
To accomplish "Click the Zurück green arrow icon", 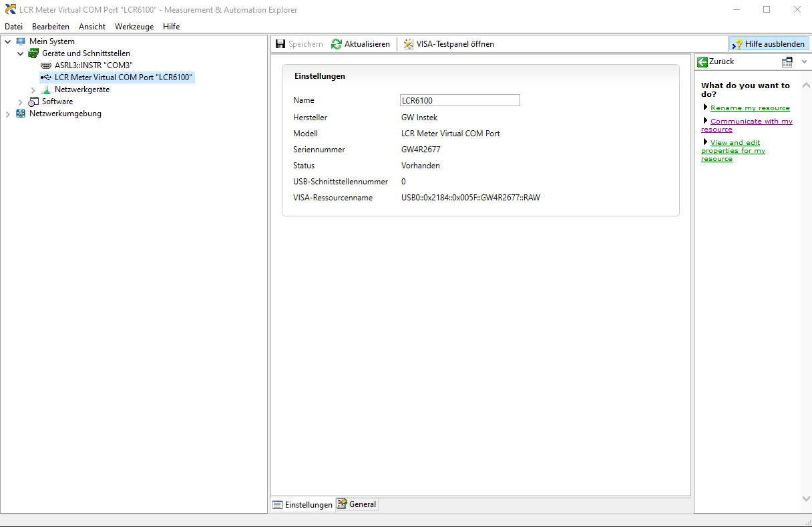I will click(x=702, y=61).
